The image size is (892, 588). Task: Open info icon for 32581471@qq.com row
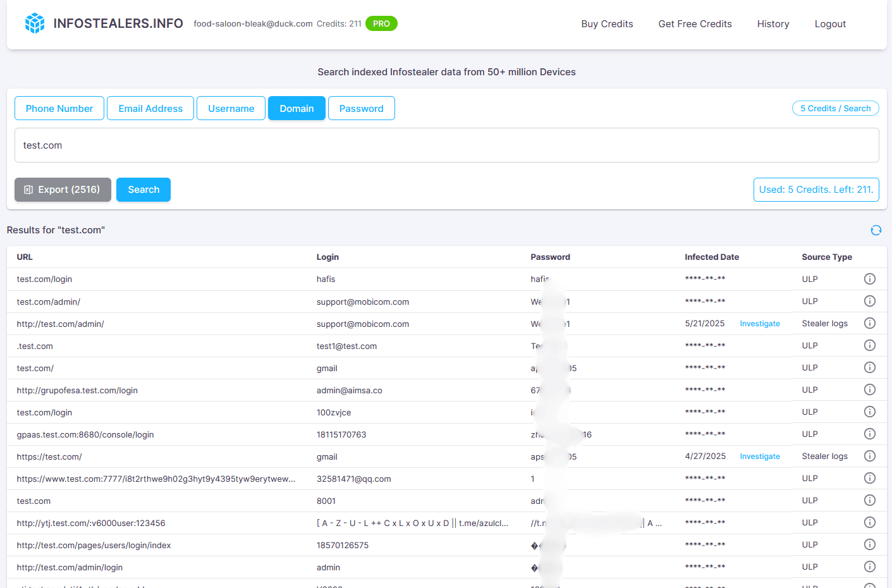pyautogui.click(x=869, y=478)
